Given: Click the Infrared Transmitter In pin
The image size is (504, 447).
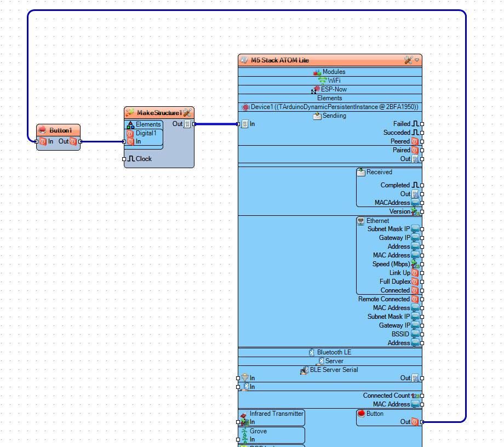Looking at the screenshot, I should click(x=238, y=422).
